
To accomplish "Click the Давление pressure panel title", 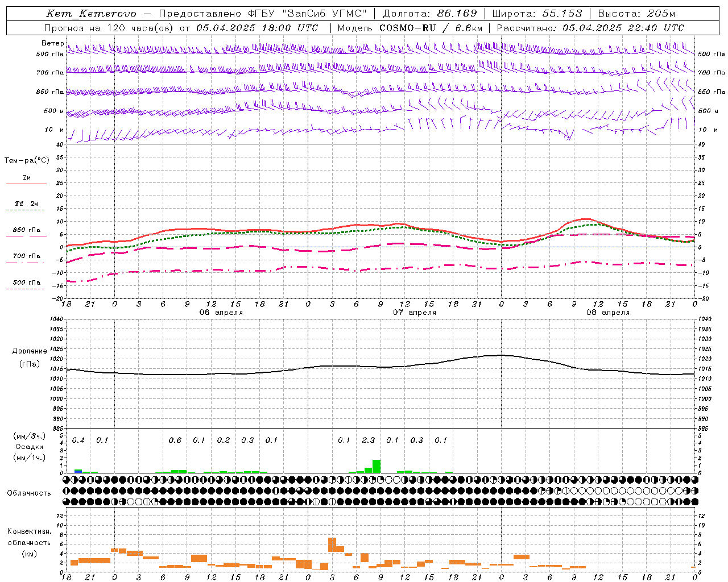I will click(30, 351).
